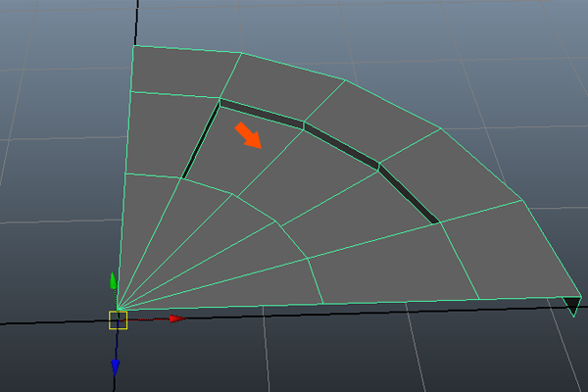Click the green Y-axis move manipulator arrow

click(113, 281)
